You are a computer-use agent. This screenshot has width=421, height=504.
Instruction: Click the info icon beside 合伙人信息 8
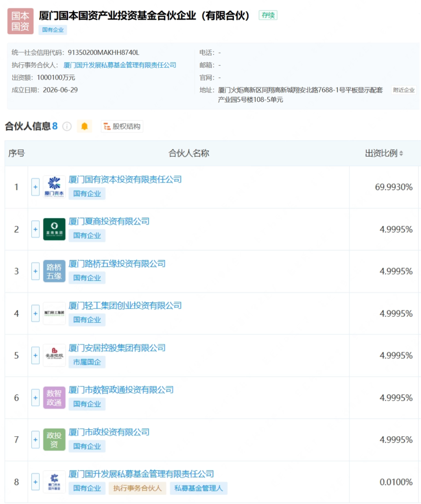67,127
